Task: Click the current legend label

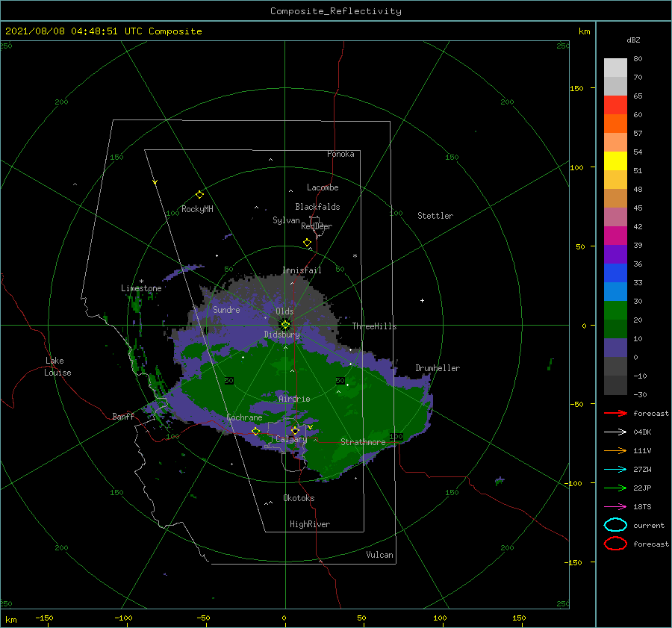Action: pyautogui.click(x=649, y=525)
